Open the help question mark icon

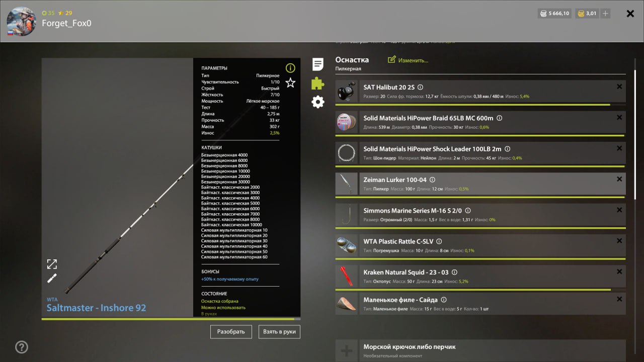pyautogui.click(x=22, y=347)
